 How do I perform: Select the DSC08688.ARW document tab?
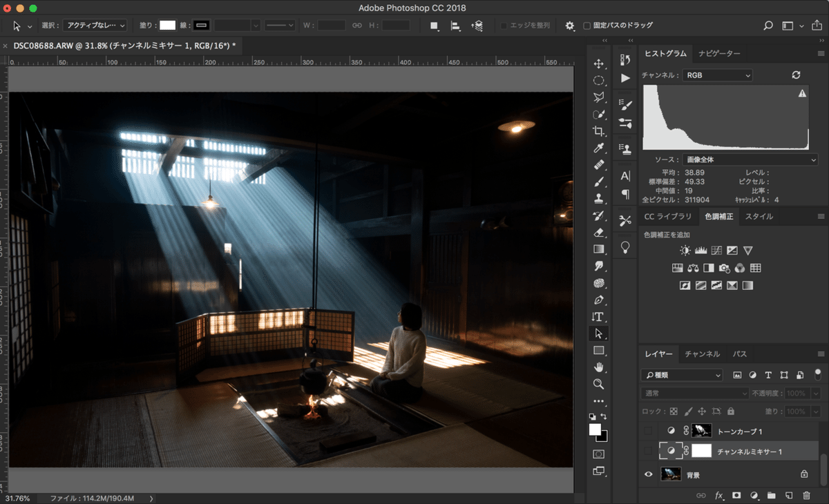[124, 45]
